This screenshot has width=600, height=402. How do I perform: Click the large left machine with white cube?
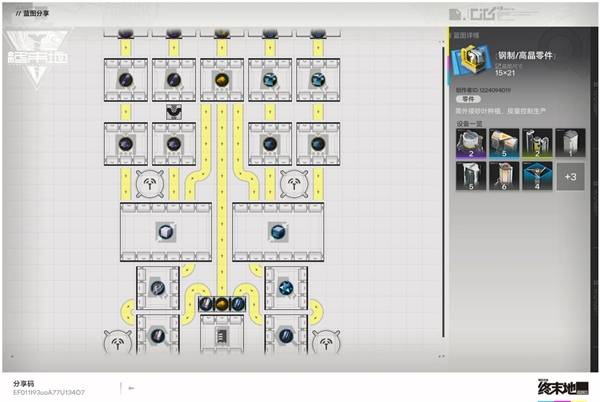click(166, 231)
